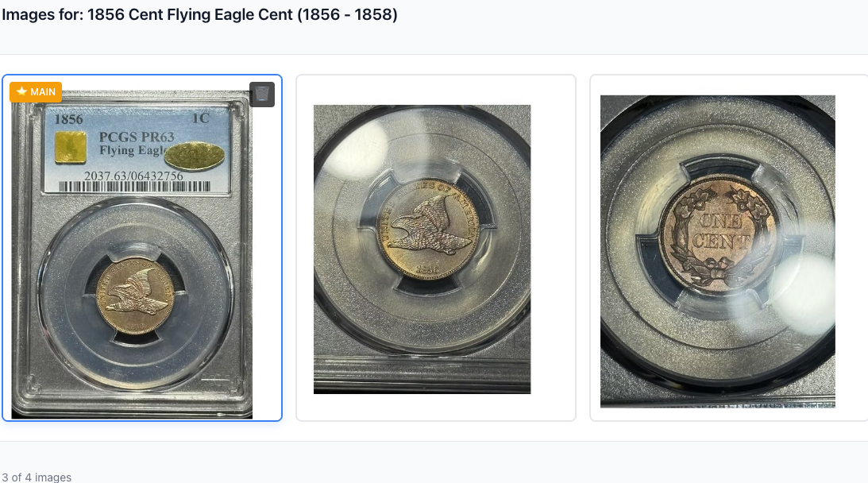Click the square gold hologram on label
Screen dimensions: 868x483
point(71,147)
